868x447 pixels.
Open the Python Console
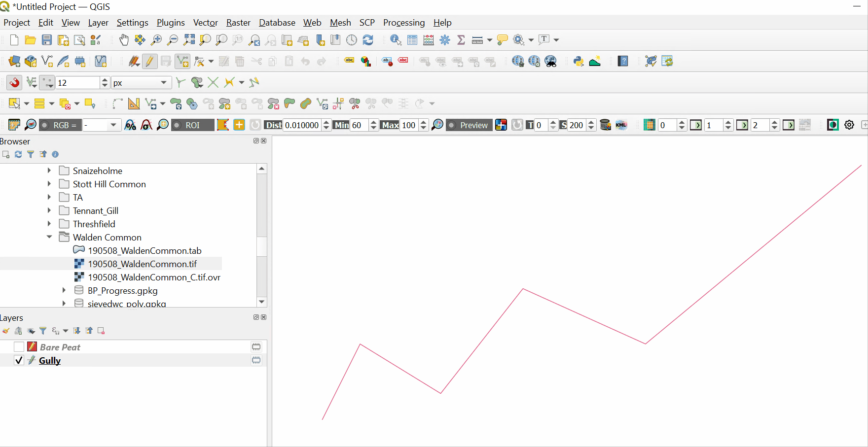click(x=579, y=61)
